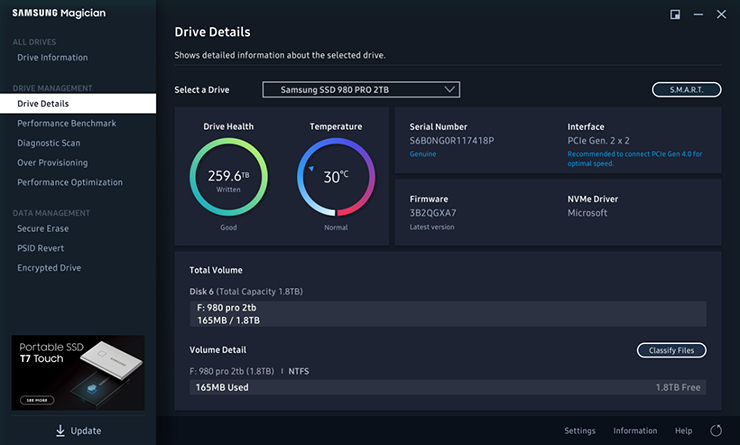The image size is (740, 445).
Task: Click the Portable SSD T7 Touch banner
Action: coord(78,372)
